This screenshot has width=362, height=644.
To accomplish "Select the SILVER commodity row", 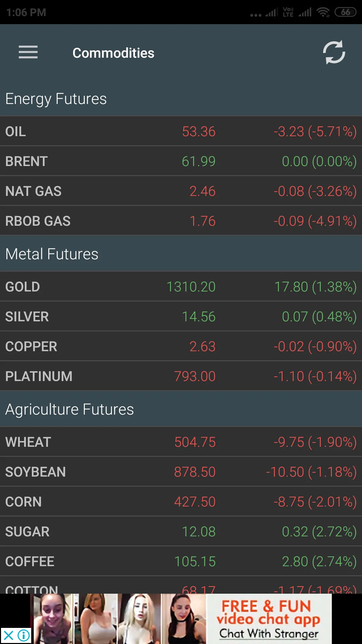I will pyautogui.click(x=181, y=316).
